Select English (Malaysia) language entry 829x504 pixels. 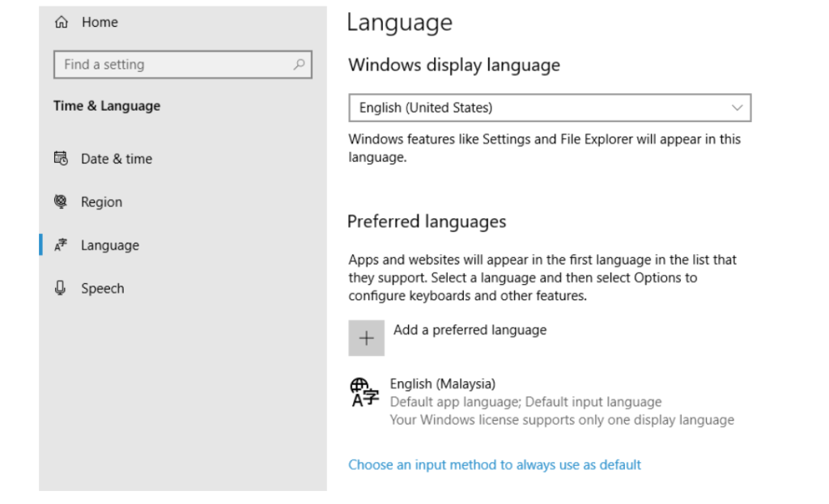(x=542, y=401)
